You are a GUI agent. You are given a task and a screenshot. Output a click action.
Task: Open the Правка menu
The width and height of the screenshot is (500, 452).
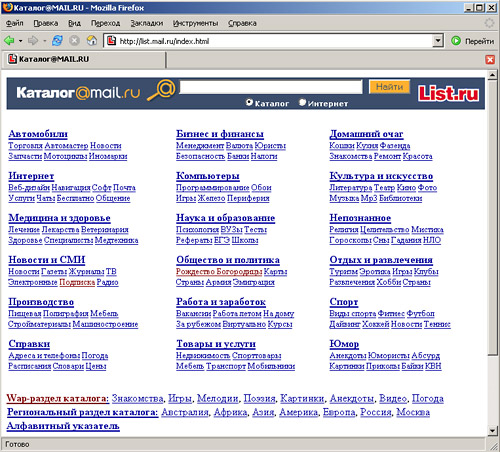pyautogui.click(x=46, y=23)
